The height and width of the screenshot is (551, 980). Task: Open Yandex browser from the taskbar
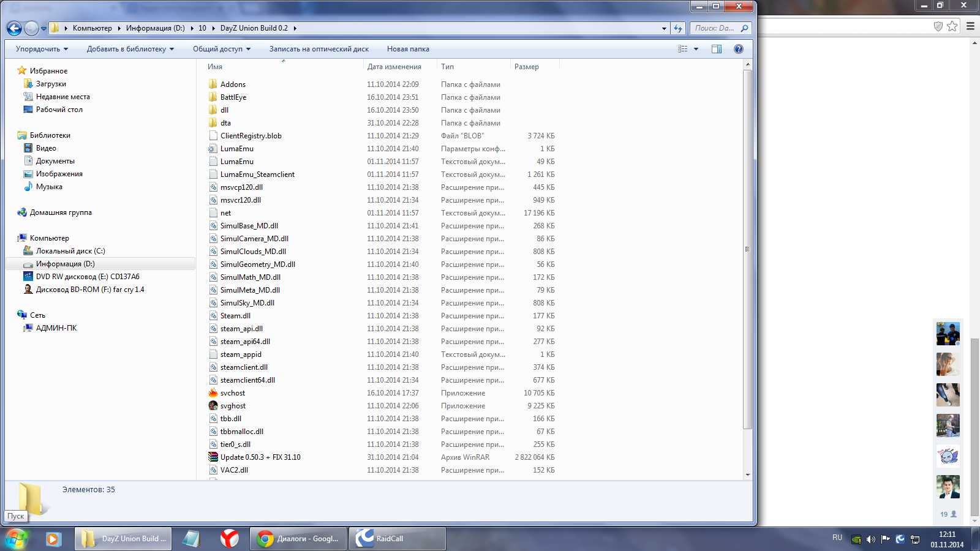(x=230, y=539)
